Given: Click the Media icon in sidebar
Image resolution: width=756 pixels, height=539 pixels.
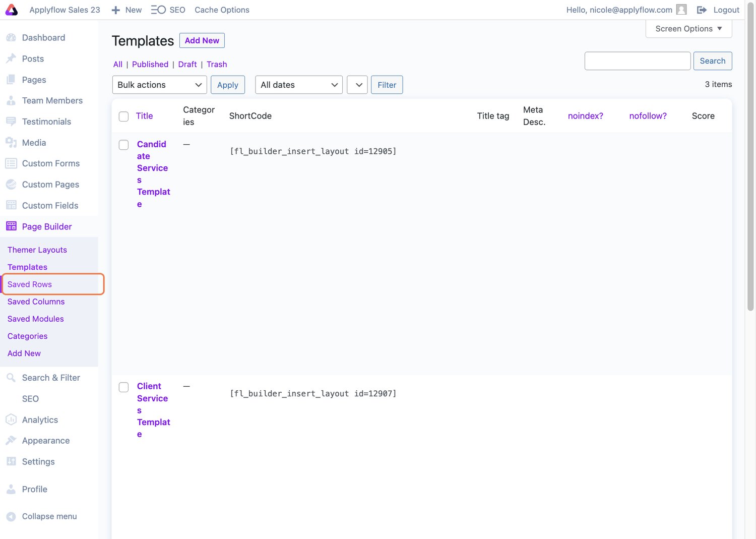Looking at the screenshot, I should click(11, 143).
